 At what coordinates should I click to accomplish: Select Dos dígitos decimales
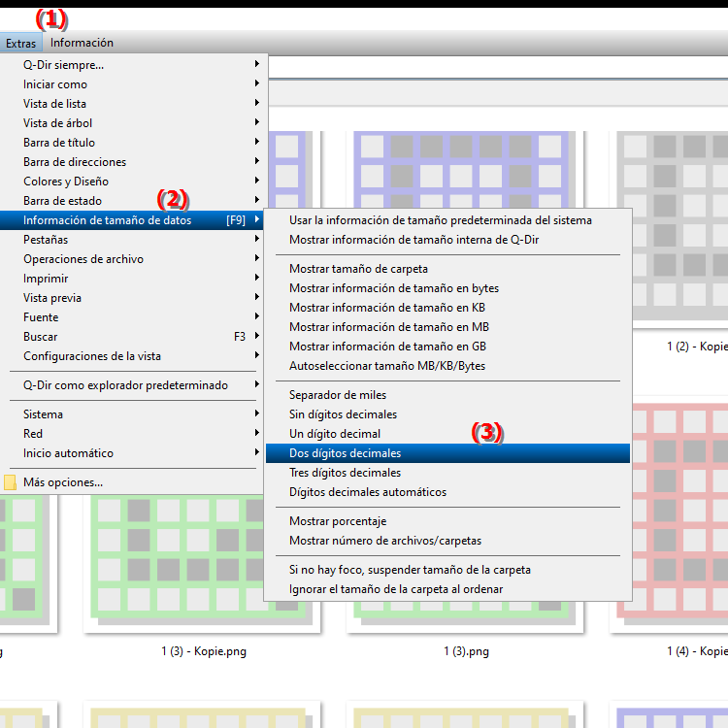pos(447,453)
